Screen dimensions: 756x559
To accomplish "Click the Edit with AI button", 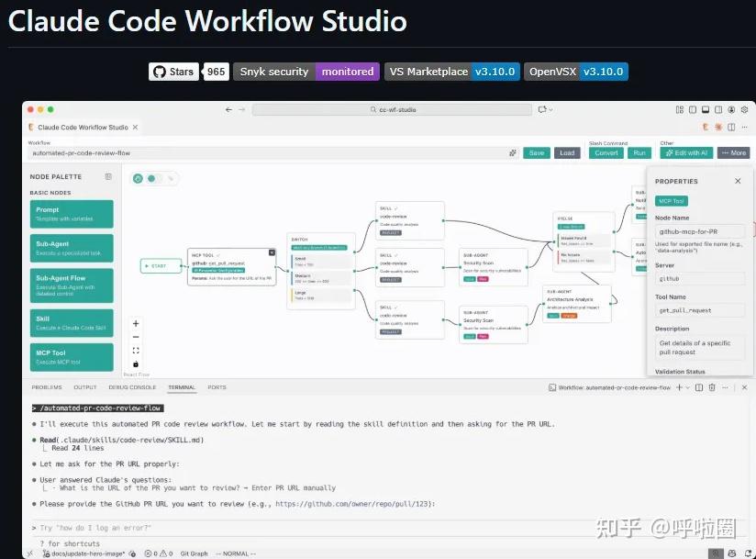I will [686, 153].
